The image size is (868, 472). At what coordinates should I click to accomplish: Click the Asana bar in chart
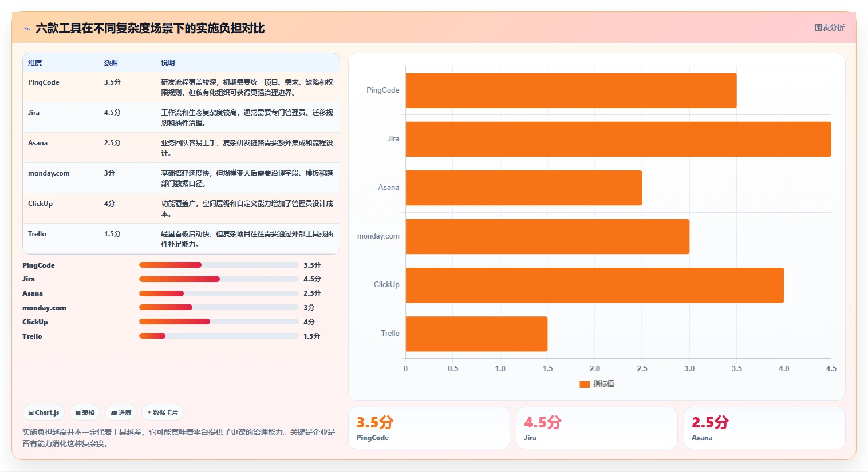[x=524, y=188]
